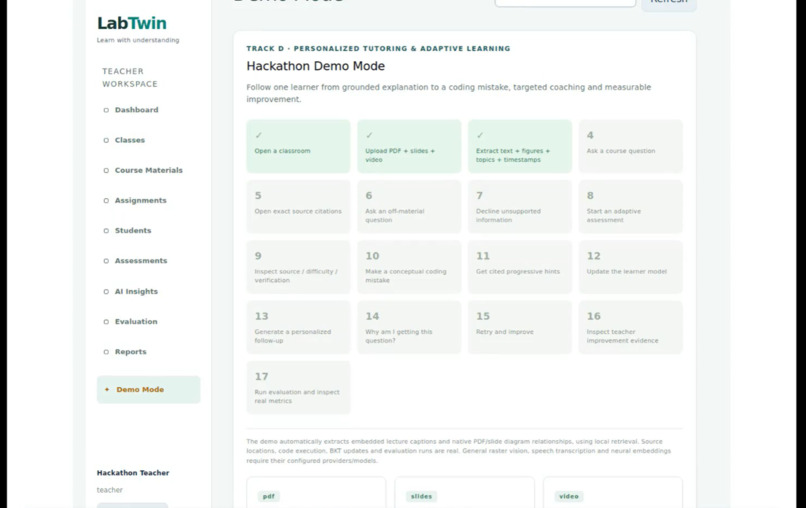Select step 4 Ask a course question

tap(631, 147)
